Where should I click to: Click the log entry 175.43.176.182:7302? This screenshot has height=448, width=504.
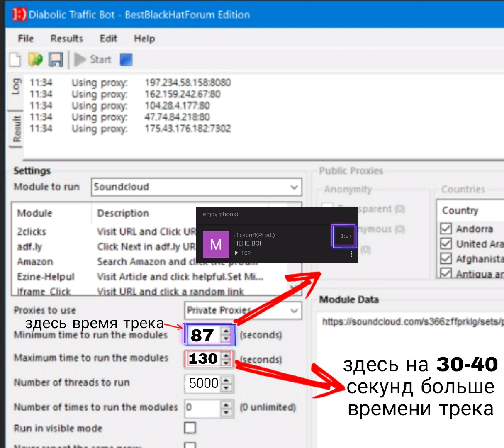pyautogui.click(x=187, y=129)
